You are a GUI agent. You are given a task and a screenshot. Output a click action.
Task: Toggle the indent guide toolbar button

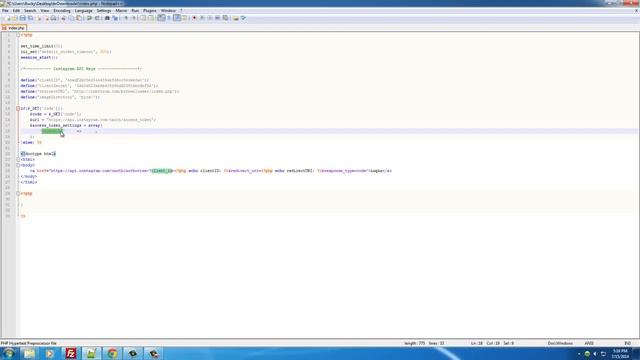[x=177, y=18]
